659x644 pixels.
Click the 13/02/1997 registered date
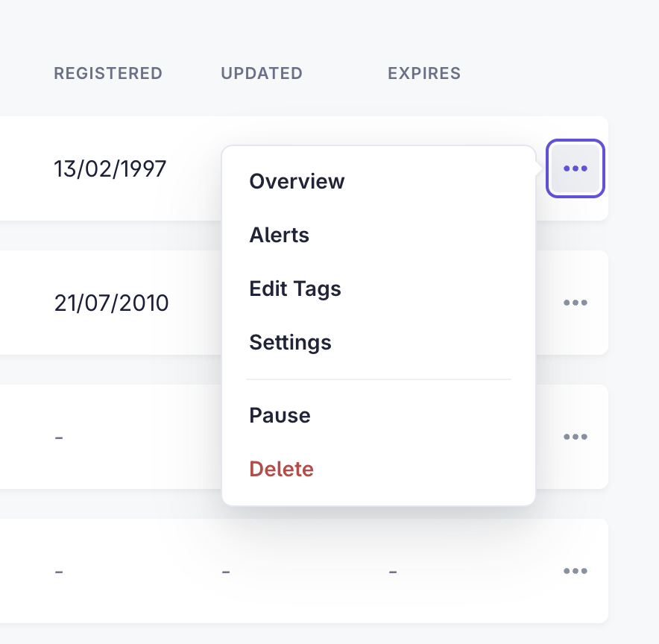(110, 169)
